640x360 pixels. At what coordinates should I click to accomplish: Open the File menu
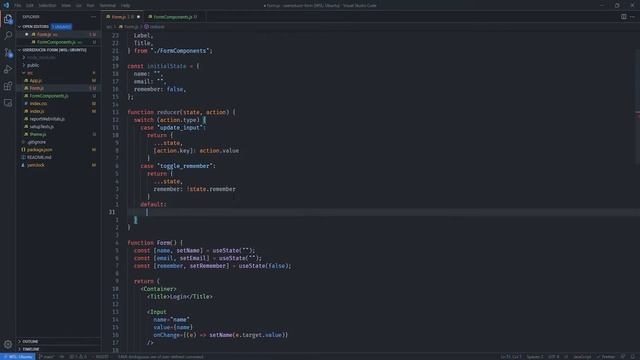(x=18, y=6)
